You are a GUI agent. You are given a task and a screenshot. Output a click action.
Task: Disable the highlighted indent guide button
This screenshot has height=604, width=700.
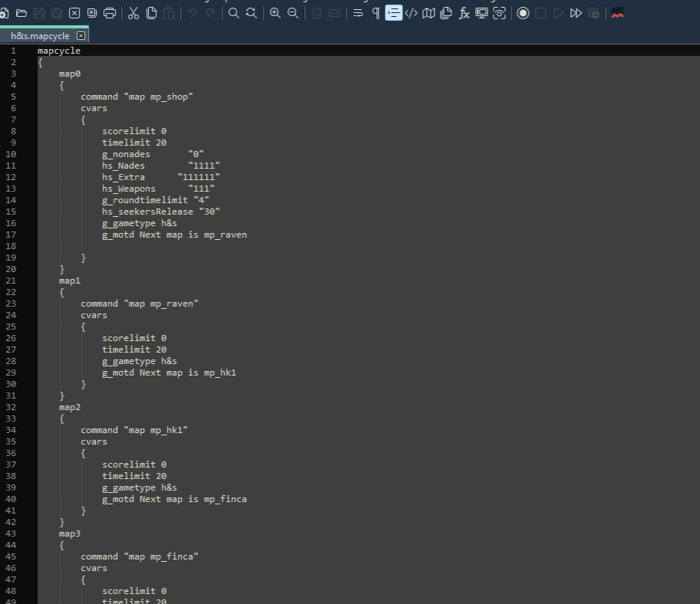point(393,13)
